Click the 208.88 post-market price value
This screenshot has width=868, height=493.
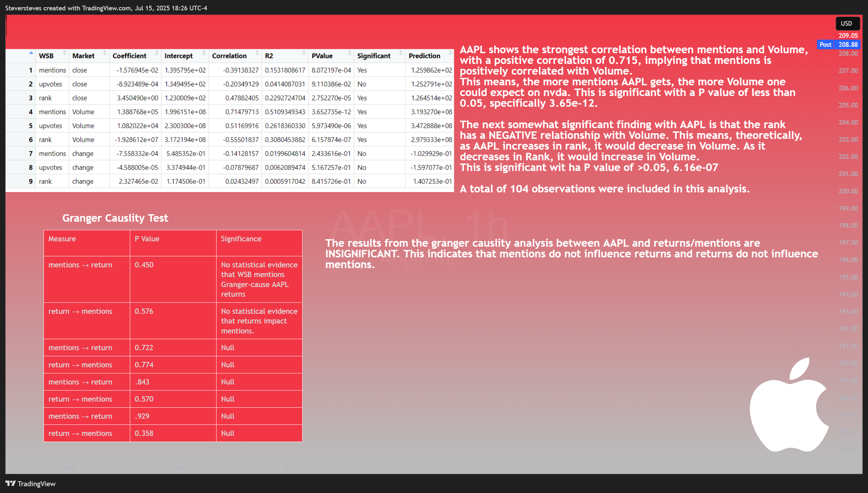848,45
